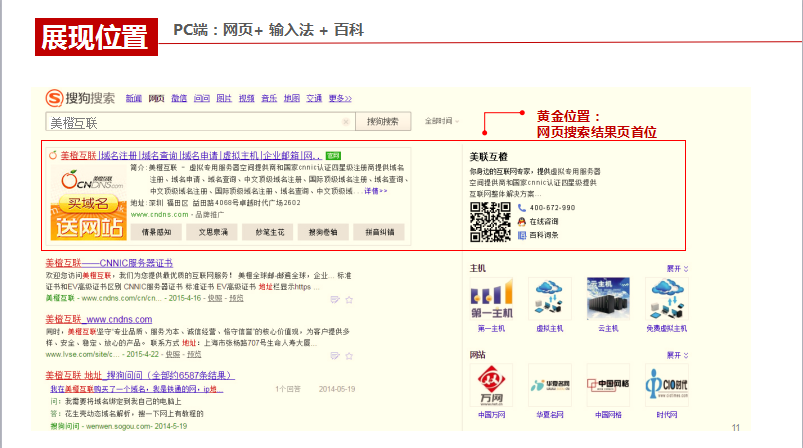Clear the search box with the X icon
Screen dimensions: 803x448
tap(346, 122)
